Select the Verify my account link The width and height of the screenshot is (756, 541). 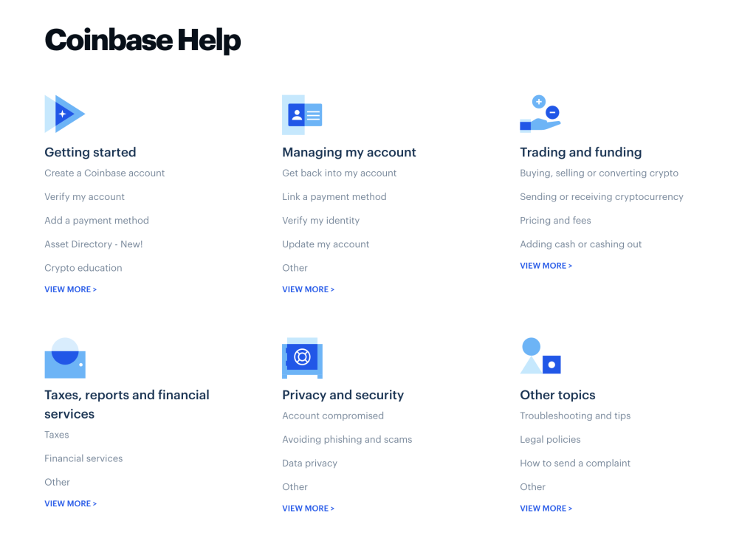(84, 197)
